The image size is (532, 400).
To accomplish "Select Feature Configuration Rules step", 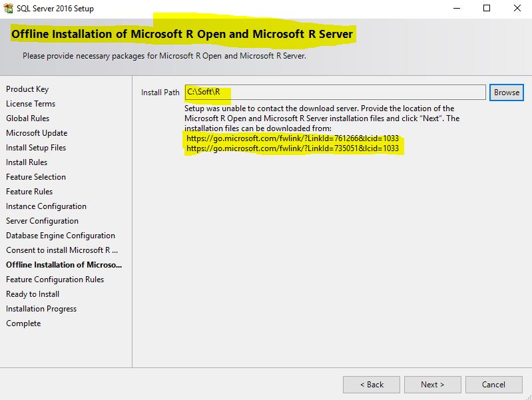I will point(55,280).
